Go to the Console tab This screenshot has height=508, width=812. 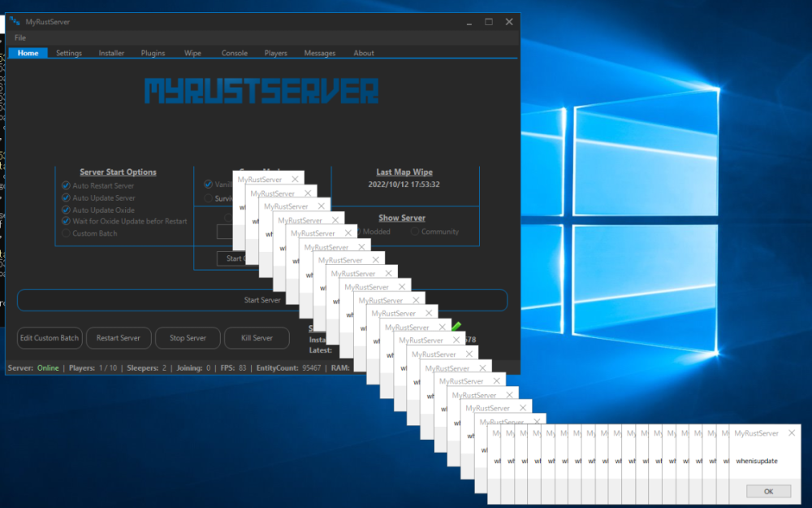[x=235, y=53]
